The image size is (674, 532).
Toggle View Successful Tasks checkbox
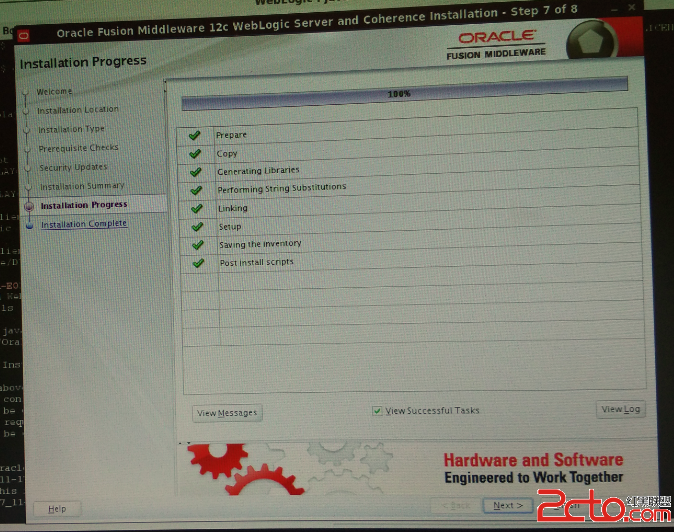point(377,411)
